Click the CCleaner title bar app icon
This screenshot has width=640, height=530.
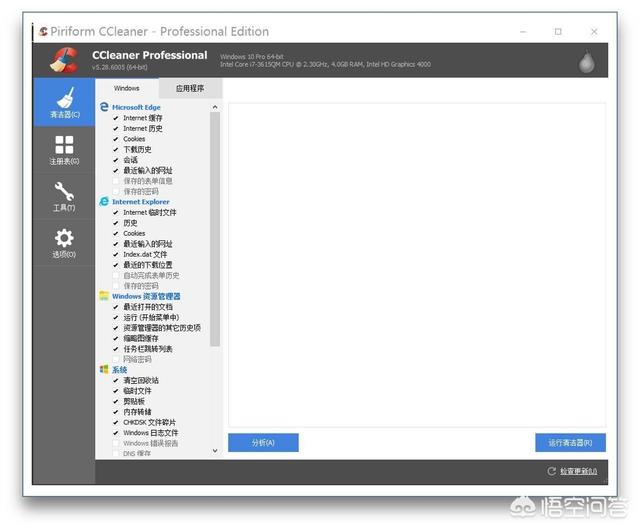(43, 31)
